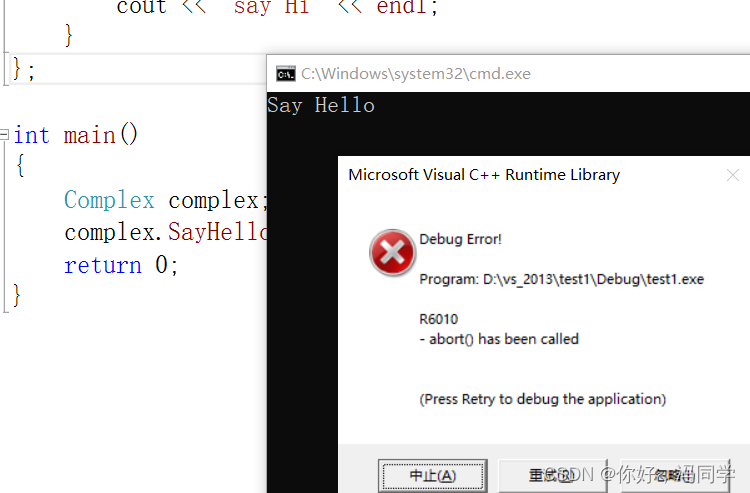Click the 'return' keyword in the code
750x493 pixels.
(103, 266)
